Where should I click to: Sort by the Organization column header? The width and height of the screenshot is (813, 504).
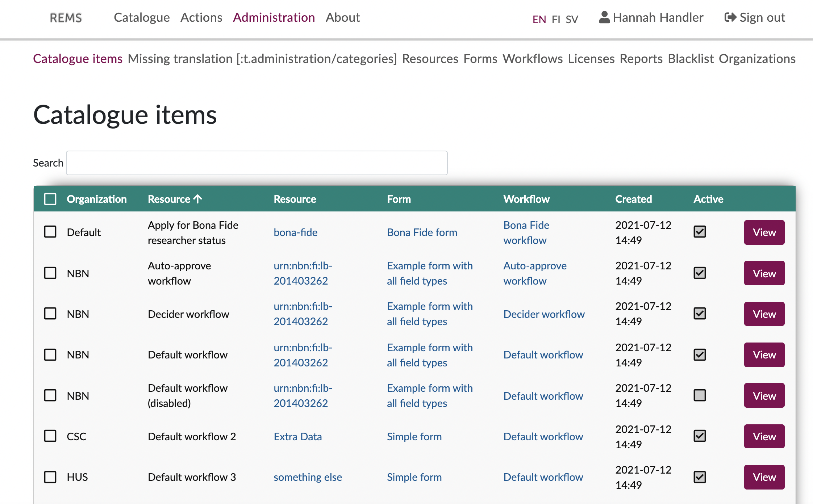coord(97,199)
